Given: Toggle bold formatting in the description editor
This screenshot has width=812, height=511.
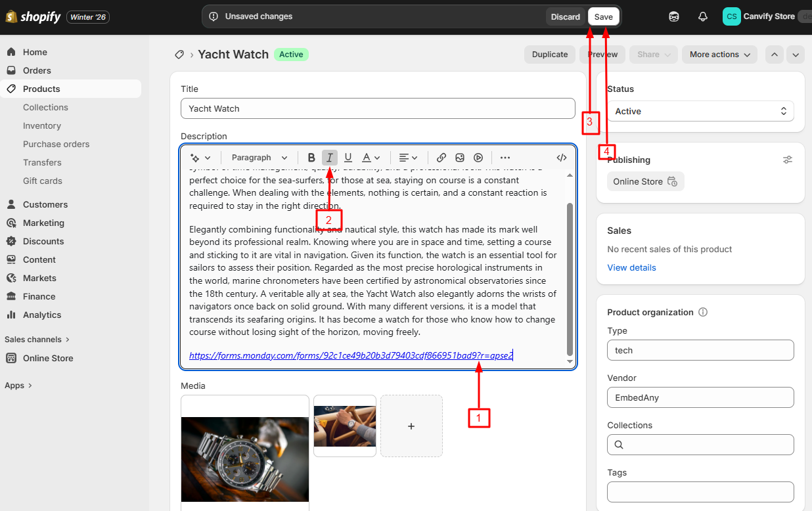Looking at the screenshot, I should (x=311, y=157).
